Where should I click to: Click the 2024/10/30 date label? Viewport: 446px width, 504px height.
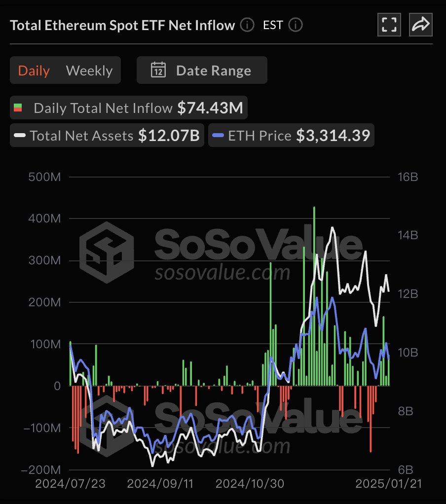coord(250,484)
